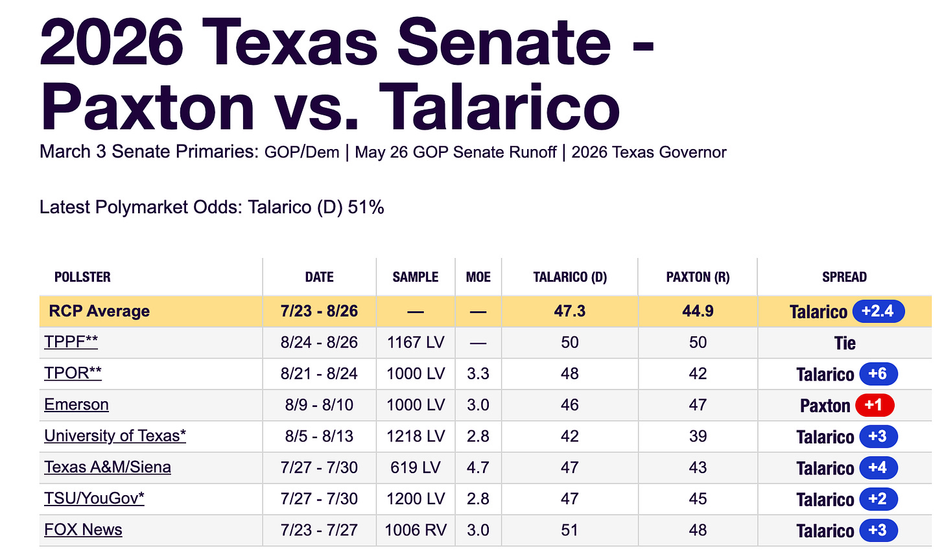Open the Texas A&M/Siena poll link

(108, 467)
